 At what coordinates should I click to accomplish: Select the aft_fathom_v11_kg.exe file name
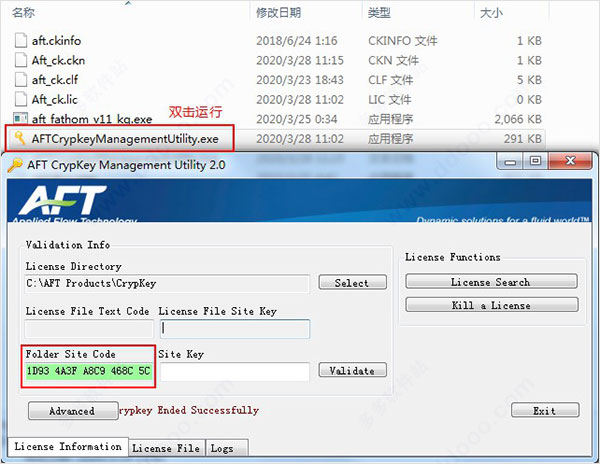(x=92, y=119)
